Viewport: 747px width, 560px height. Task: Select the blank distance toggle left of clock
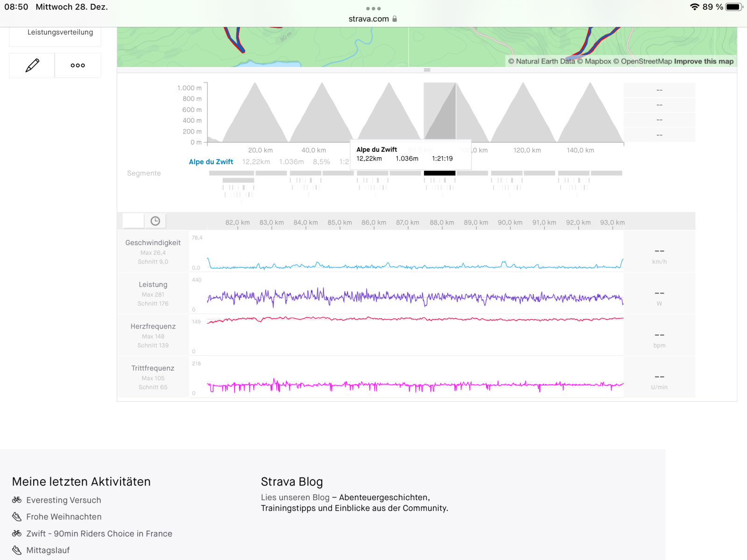point(134,221)
